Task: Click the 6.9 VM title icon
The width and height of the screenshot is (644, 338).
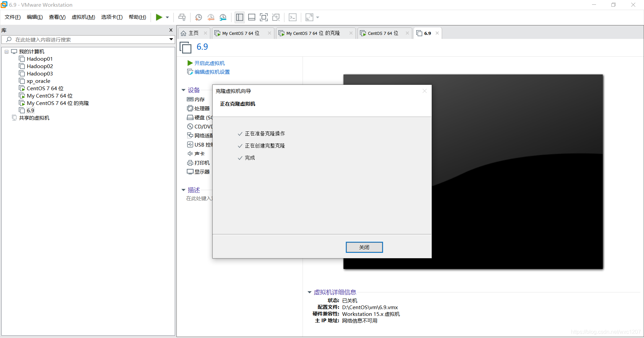Action: (x=185, y=47)
